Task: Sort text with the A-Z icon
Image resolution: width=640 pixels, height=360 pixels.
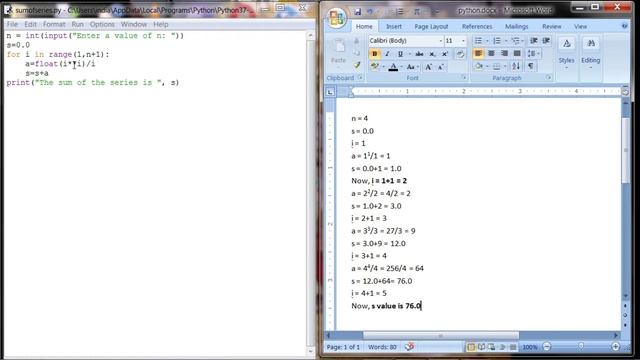Action: (x=516, y=66)
